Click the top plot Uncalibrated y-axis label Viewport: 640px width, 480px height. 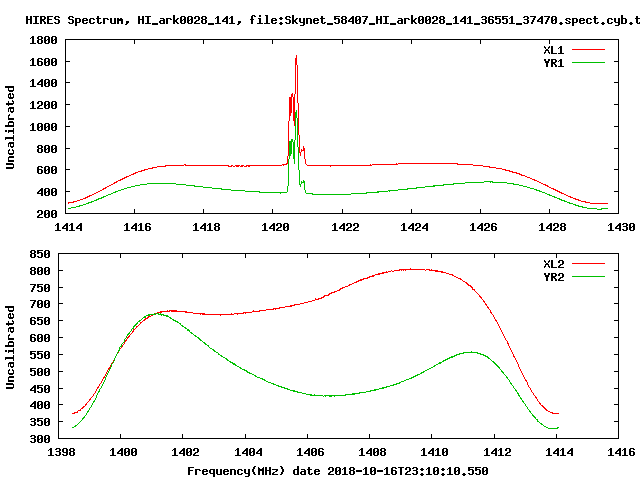click(10, 127)
